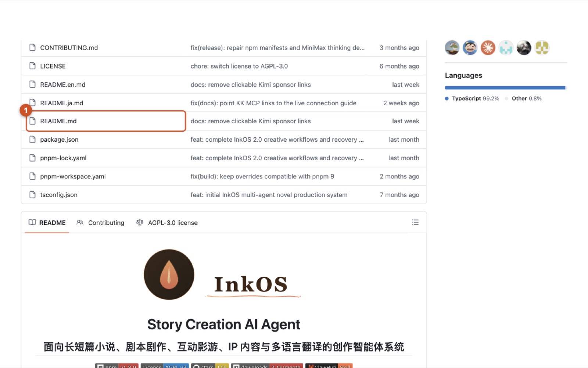Open commit 'fix(docs): point KK MCP links'
The image size is (588, 368).
tap(273, 103)
